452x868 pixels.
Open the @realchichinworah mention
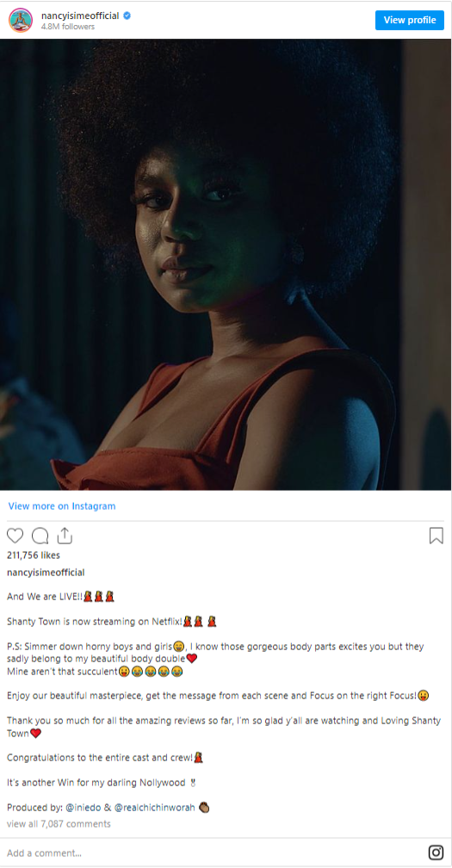pos(154,808)
